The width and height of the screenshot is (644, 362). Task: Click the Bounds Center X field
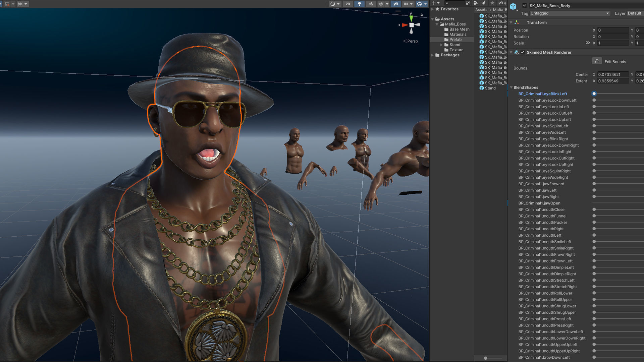click(613, 74)
